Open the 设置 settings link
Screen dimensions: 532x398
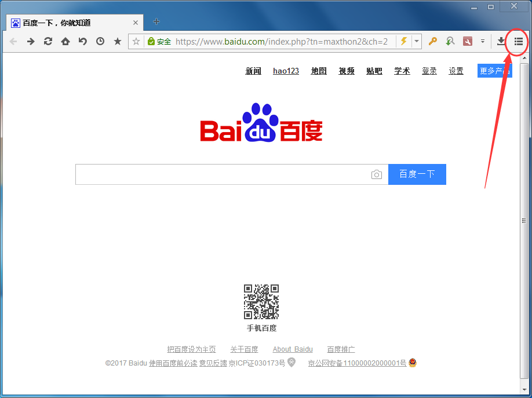(456, 71)
